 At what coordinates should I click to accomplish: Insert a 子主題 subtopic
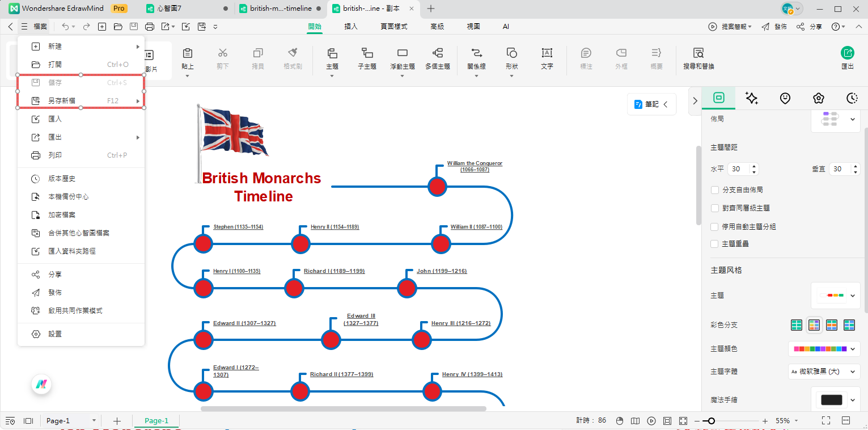coord(367,53)
